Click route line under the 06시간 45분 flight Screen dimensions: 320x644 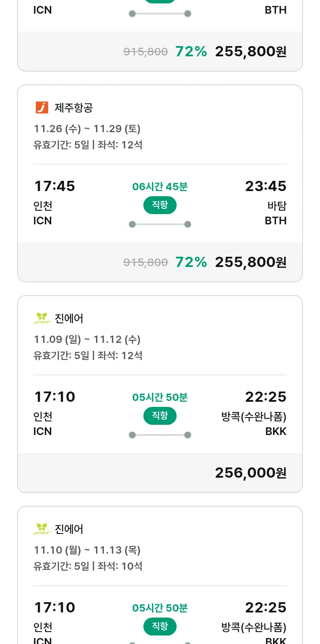(x=160, y=224)
